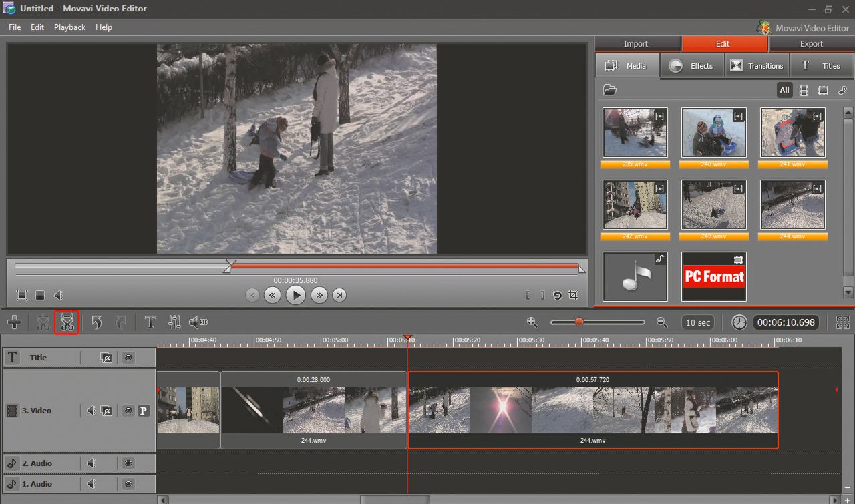The image size is (855, 504).
Task: Mute the preview player volume
Action: 59,295
